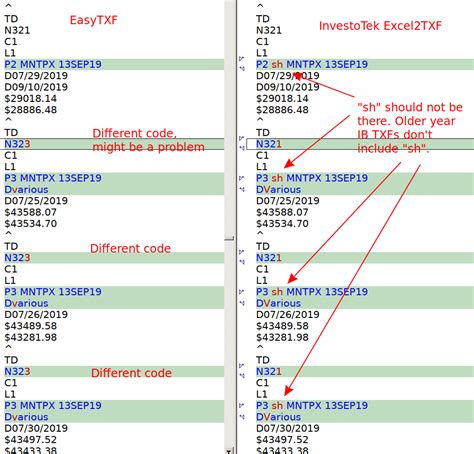Image resolution: width=474 pixels, height=454 pixels.
Task: Click '$28886.48' in the right pane
Action: coord(282,110)
